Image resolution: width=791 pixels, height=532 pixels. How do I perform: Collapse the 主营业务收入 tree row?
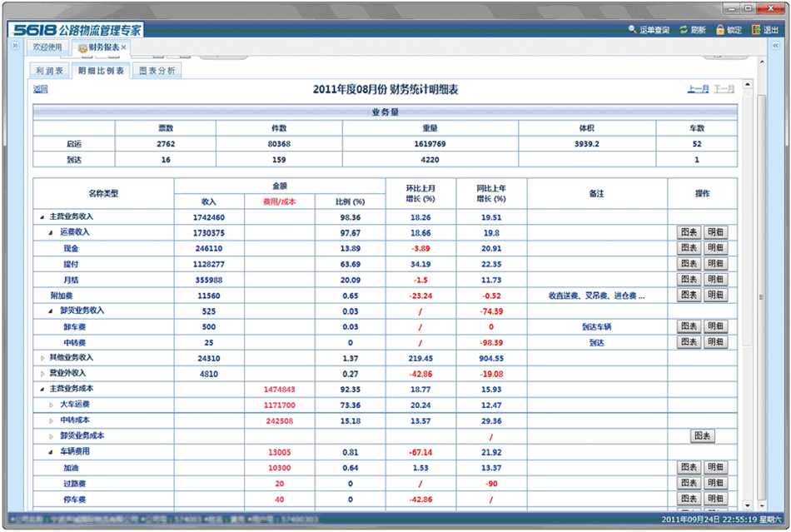tap(42, 216)
